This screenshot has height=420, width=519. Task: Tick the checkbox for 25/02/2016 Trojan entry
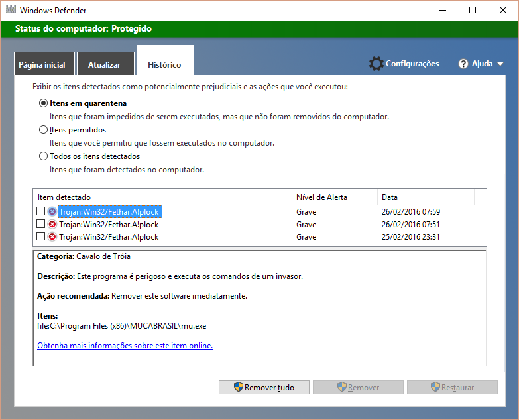(x=41, y=236)
